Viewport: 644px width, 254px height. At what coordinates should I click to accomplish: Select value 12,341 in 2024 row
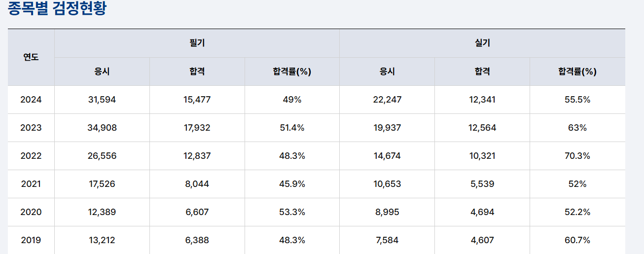[482, 100]
